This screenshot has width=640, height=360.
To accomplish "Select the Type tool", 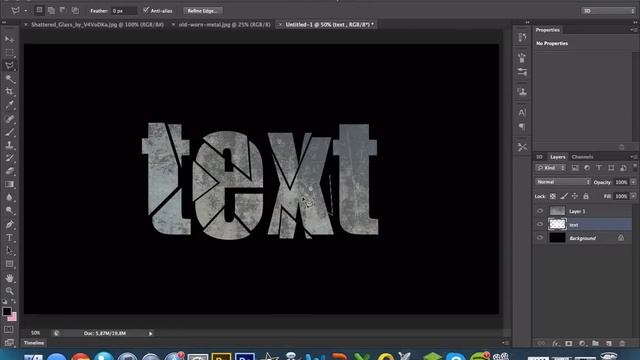I will (9, 238).
